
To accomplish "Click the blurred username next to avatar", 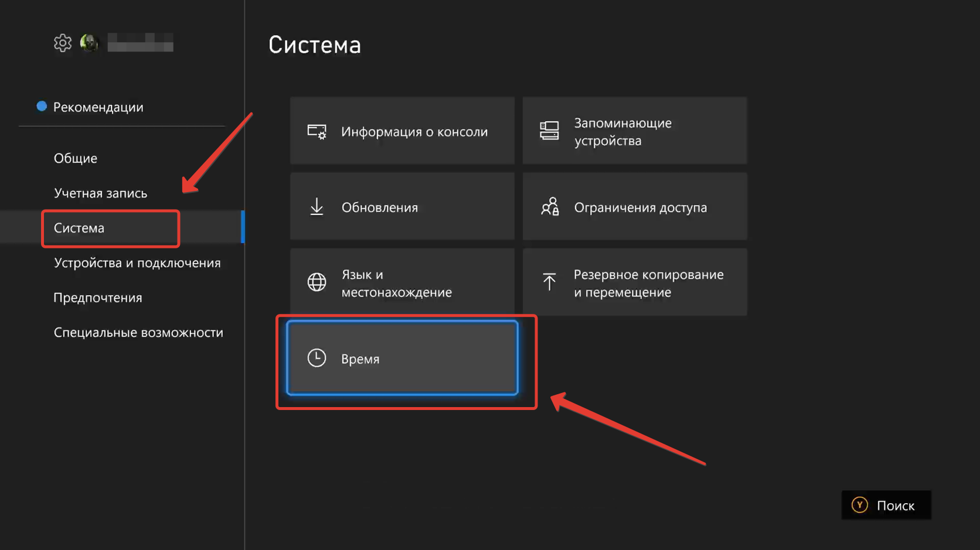I will pyautogui.click(x=140, y=43).
